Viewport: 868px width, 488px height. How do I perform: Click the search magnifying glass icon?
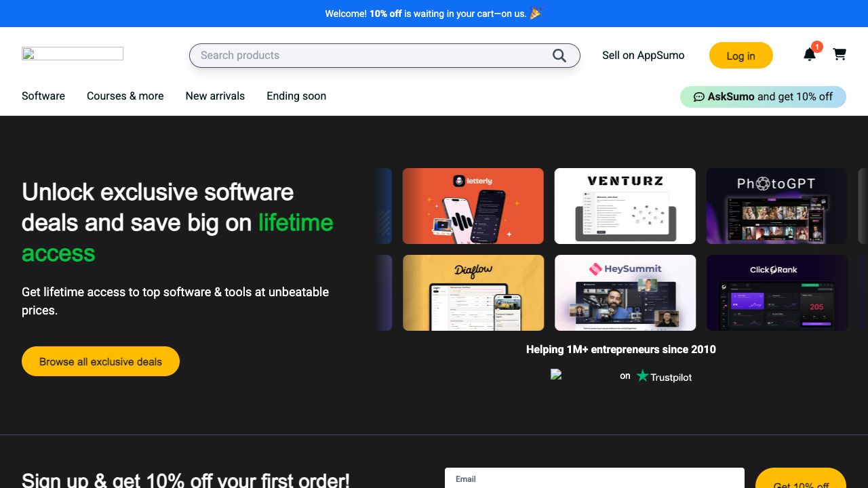(x=559, y=56)
